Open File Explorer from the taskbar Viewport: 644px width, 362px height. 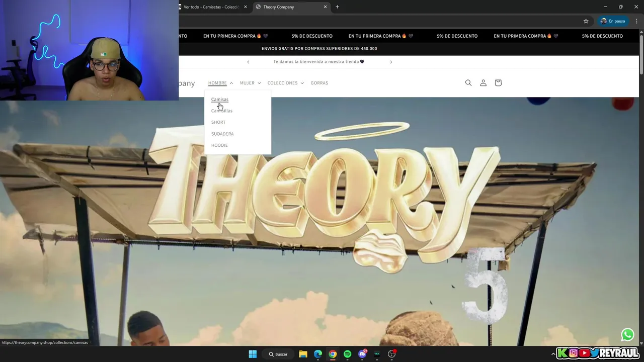[303, 354]
